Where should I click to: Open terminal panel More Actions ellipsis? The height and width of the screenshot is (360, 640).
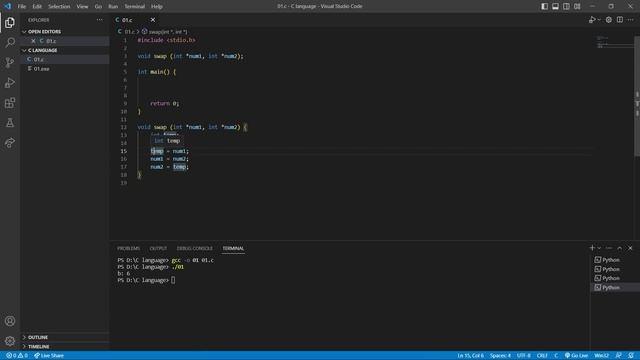(609, 248)
